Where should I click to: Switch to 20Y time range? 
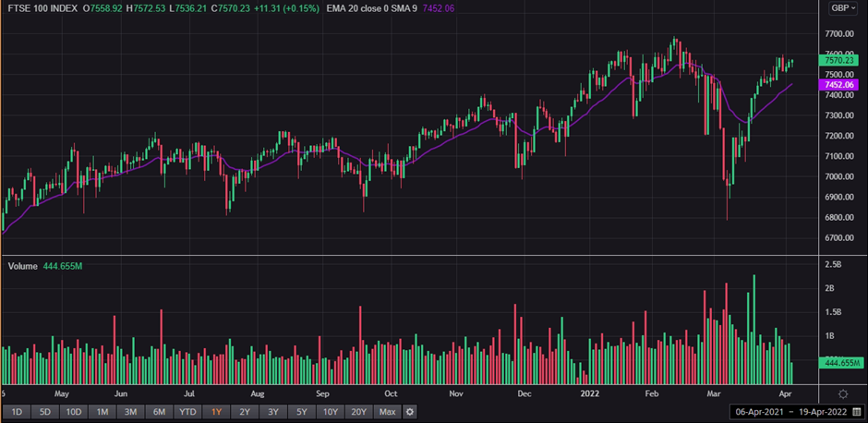point(358,412)
